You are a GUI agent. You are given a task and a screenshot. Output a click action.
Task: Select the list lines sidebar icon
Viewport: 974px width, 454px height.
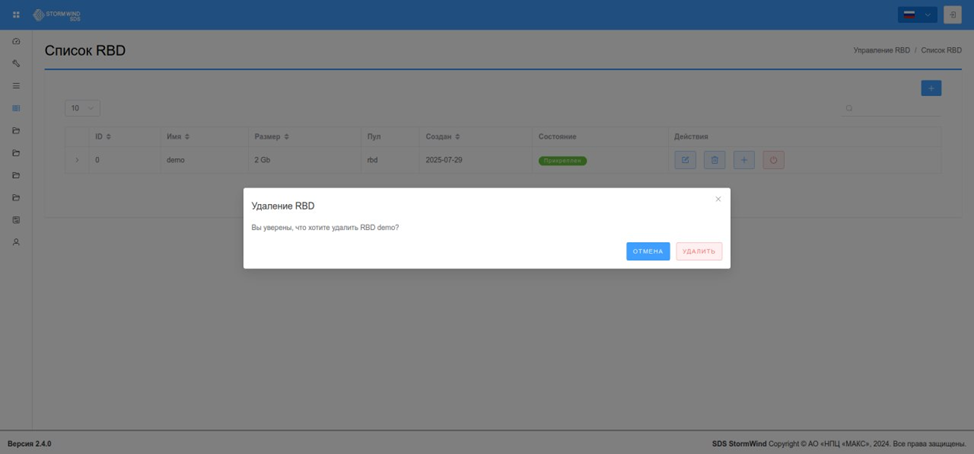[16, 86]
